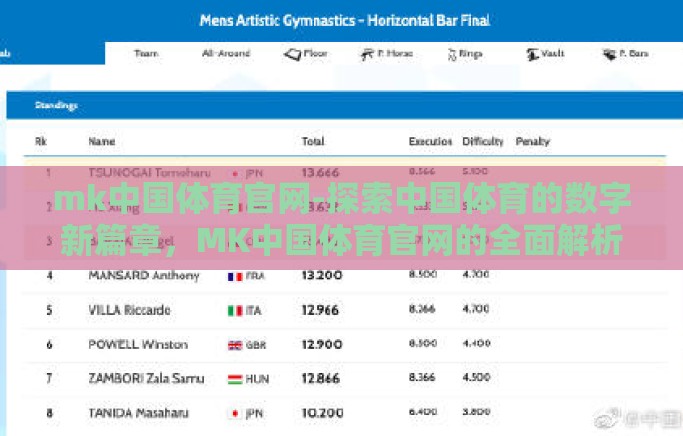Click POWELL's execution score 8.500
Image resolution: width=683 pixels, height=436 pixels.
pos(423,343)
